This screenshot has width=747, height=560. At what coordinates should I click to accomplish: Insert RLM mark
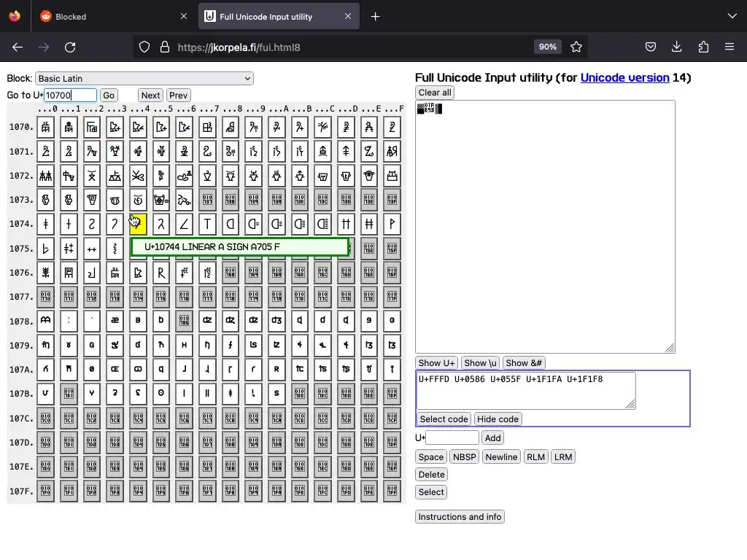pyautogui.click(x=535, y=457)
